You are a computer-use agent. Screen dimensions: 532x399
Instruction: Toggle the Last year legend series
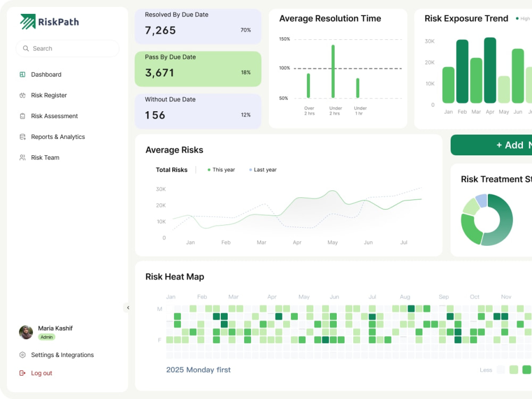pyautogui.click(x=263, y=170)
